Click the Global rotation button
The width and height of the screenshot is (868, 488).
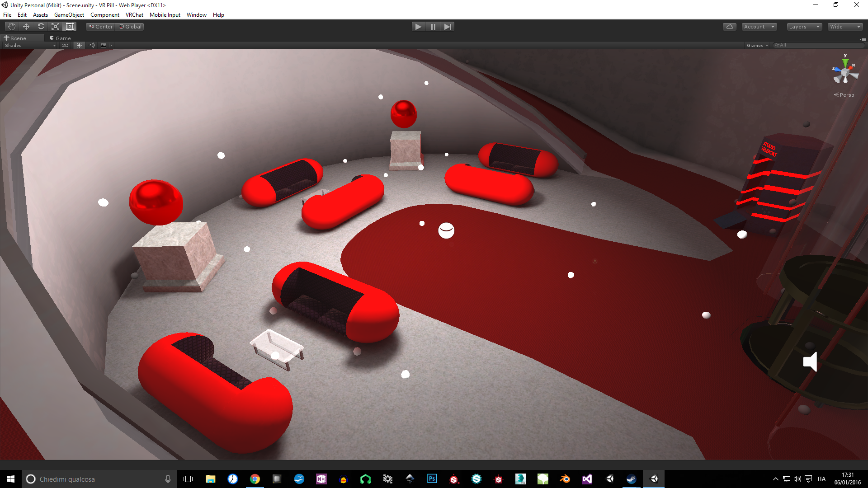130,27
